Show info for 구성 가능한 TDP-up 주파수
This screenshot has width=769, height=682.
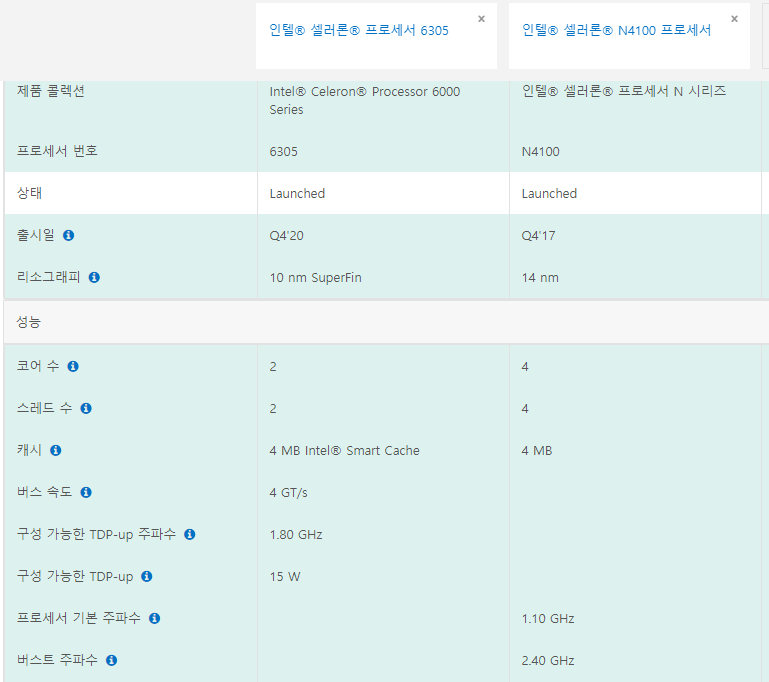click(x=190, y=534)
